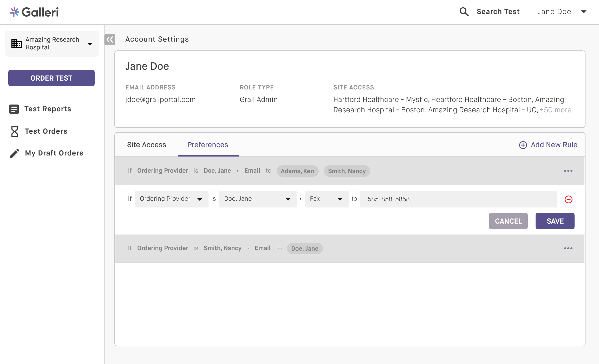
Task: Open options menu for Doe, Jane email rule
Action: [x=568, y=171]
